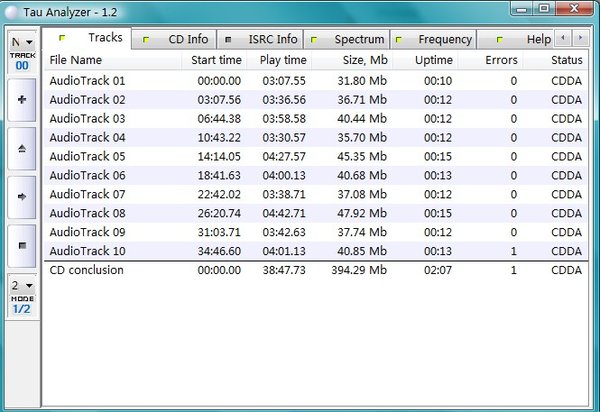The image size is (600, 412).
Task: Click start time 03:07.56 cell
Action: click(219, 100)
